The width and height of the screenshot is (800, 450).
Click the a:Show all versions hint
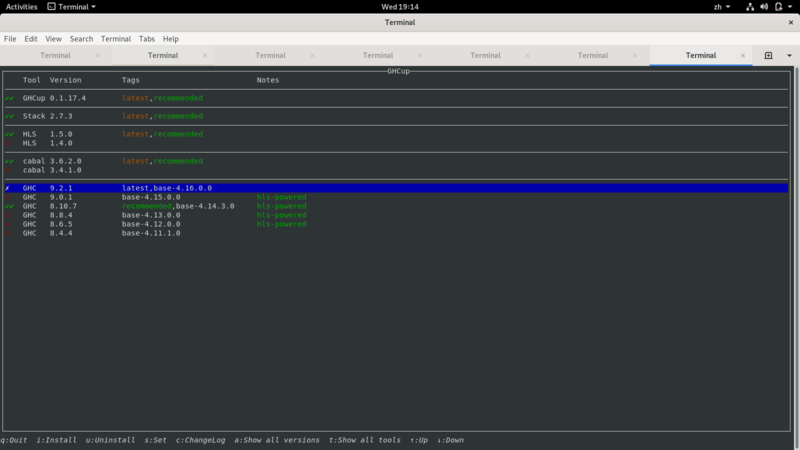[277, 440]
